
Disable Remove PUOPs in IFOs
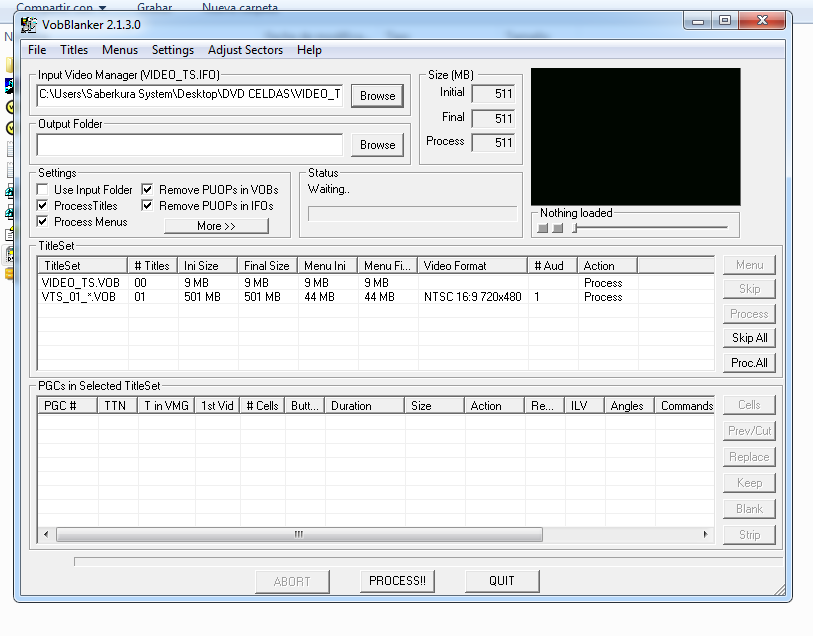pos(148,206)
